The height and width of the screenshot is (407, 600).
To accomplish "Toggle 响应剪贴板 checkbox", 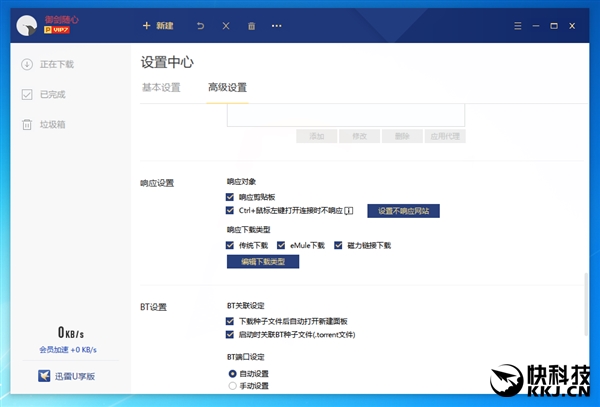I will click(230, 197).
